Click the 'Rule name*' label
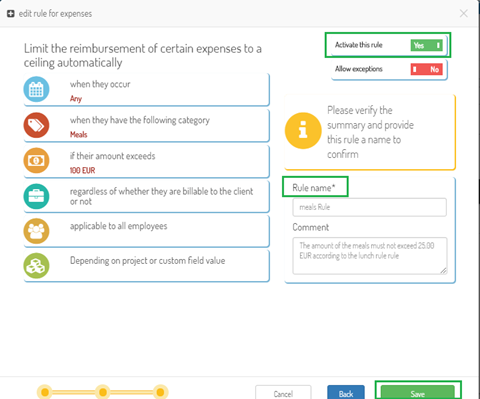This screenshot has width=480, height=399. pos(313,188)
